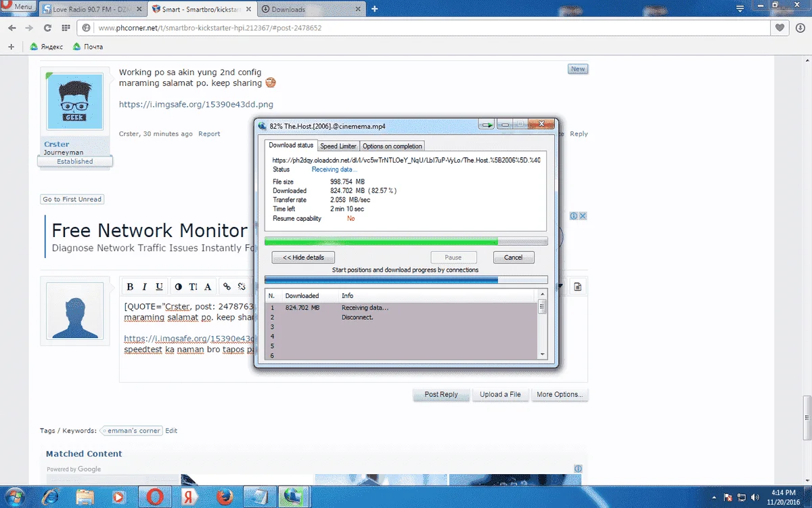Image resolution: width=812 pixels, height=508 pixels.
Task: Open the Почта bookmark
Action: coord(88,47)
